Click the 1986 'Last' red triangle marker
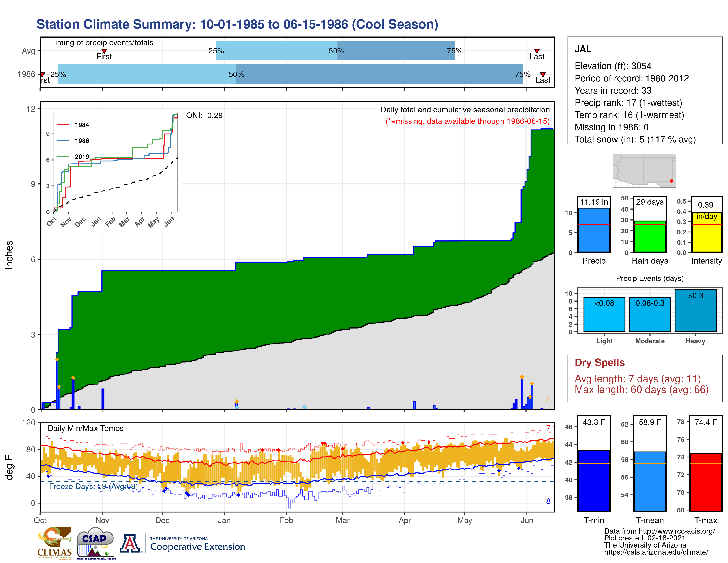Image resolution: width=728 pixels, height=563 pixels. click(x=543, y=74)
